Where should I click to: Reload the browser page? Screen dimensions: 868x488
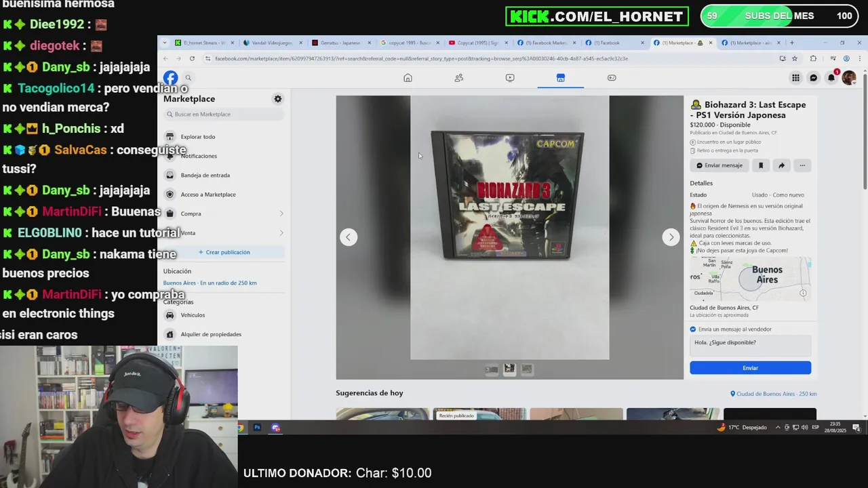192,58
